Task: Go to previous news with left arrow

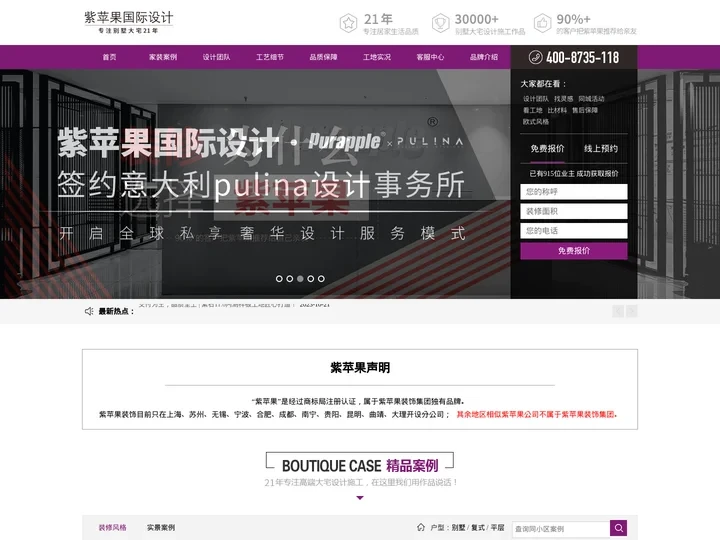Action: click(x=618, y=311)
